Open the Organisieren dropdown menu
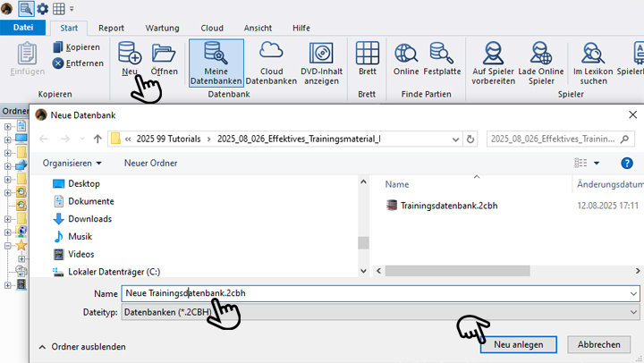The width and height of the screenshot is (644, 363). tap(72, 163)
